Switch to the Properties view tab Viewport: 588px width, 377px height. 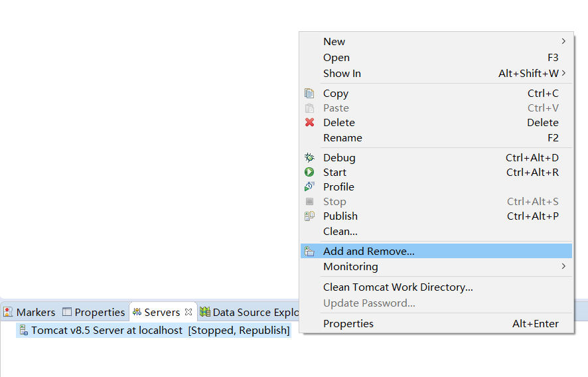click(x=94, y=312)
